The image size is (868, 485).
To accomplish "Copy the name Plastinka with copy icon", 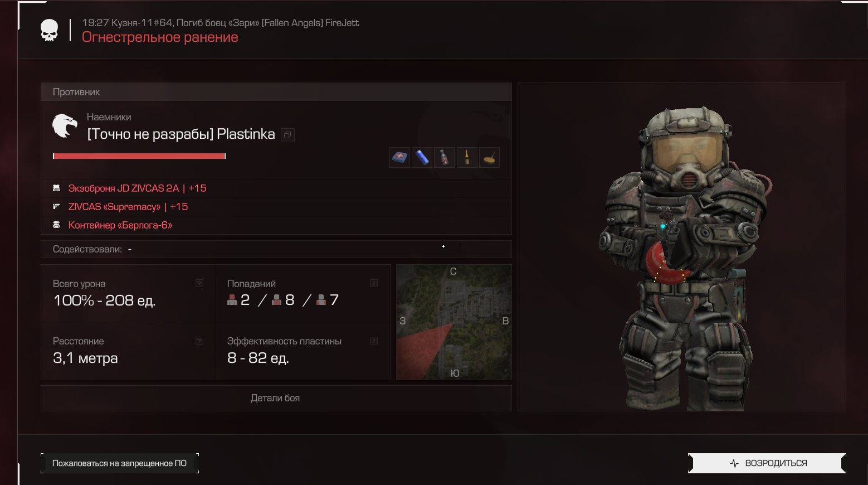I will (x=287, y=135).
